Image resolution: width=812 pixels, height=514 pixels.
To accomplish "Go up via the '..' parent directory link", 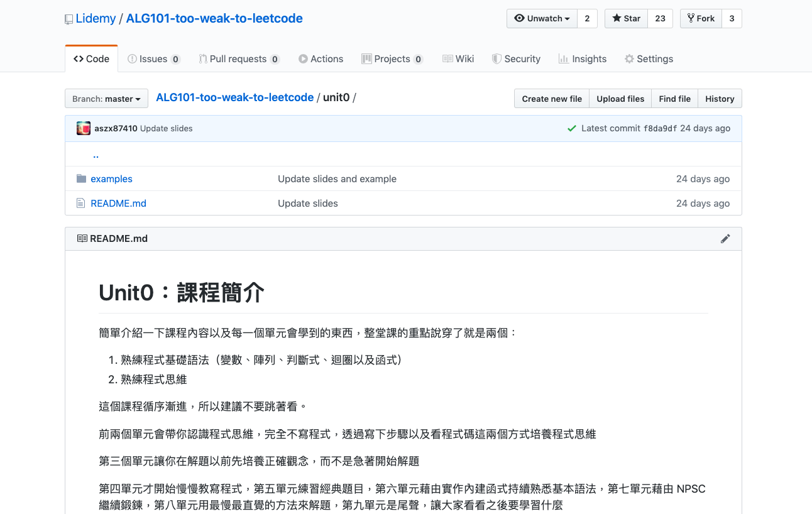I will tap(96, 155).
